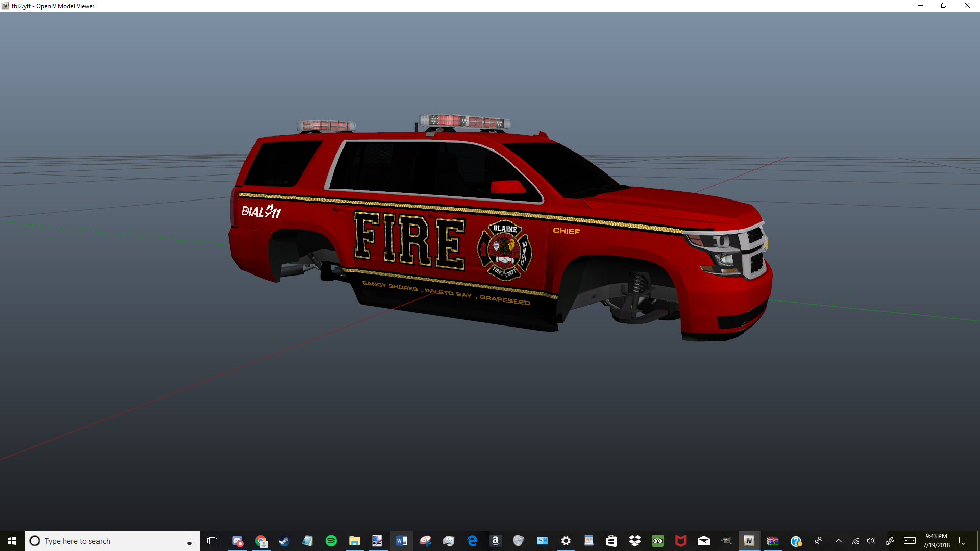Viewport: 980px width, 551px height.
Task: Launch GIMP from the taskbar
Action: 726,541
